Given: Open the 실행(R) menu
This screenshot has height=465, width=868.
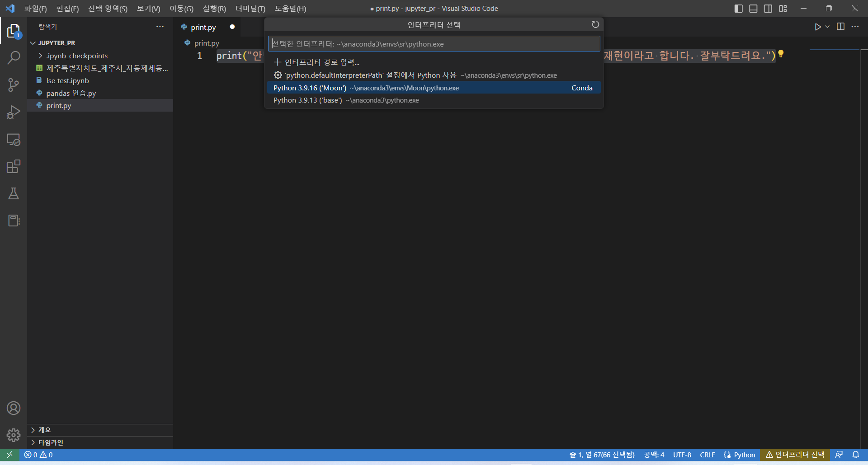Looking at the screenshot, I should tap(214, 9).
